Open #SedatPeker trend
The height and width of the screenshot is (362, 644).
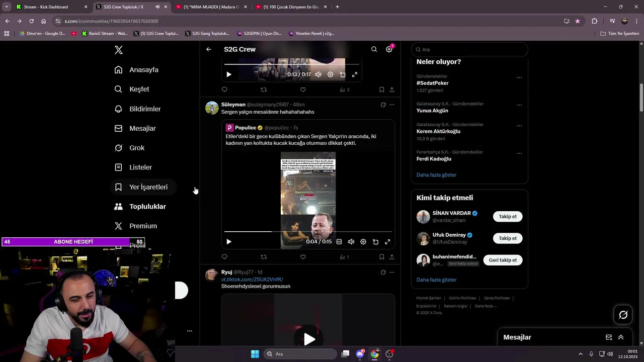433,83
